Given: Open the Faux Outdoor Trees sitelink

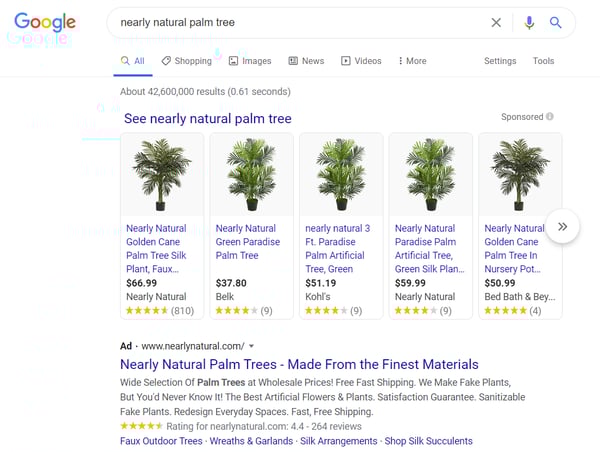Looking at the screenshot, I should click(161, 441).
